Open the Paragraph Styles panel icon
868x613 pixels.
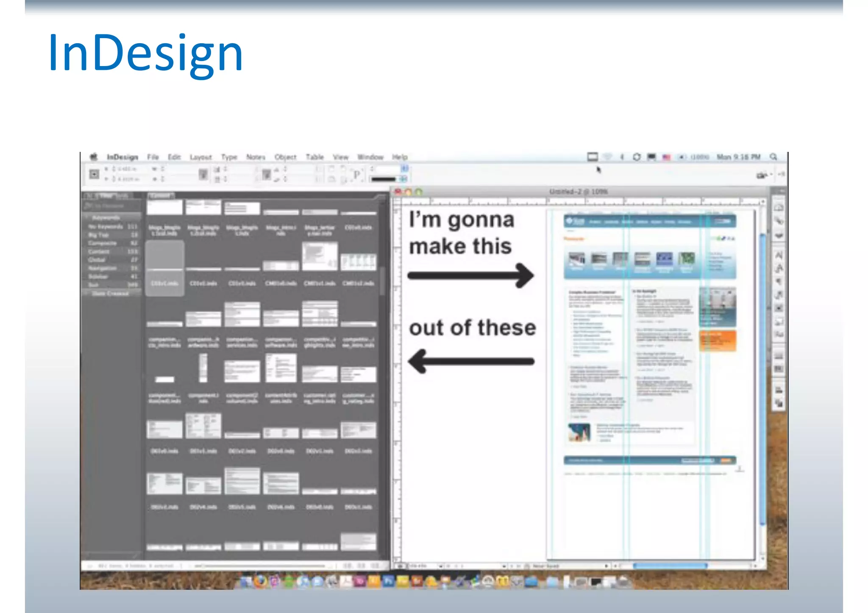779,295
